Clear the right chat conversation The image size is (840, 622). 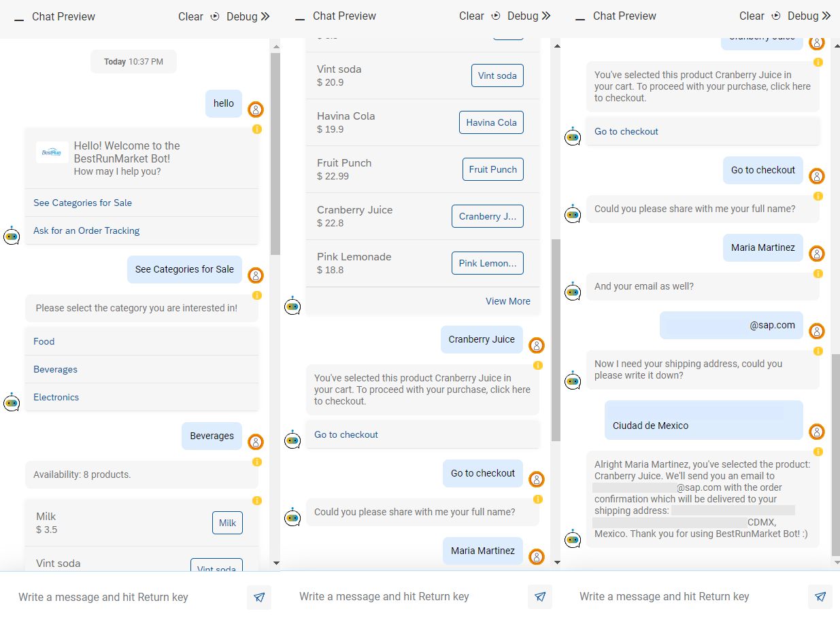coord(752,16)
